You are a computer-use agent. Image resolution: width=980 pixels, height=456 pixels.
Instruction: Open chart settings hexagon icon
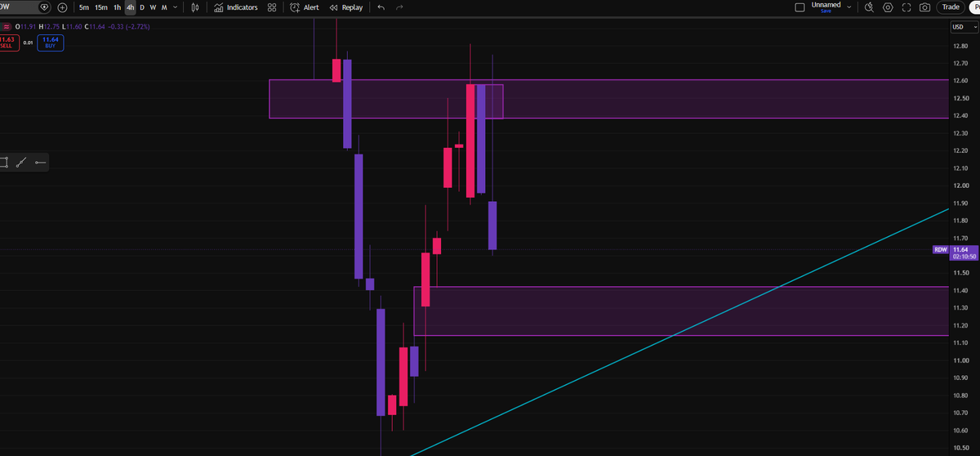click(888, 7)
